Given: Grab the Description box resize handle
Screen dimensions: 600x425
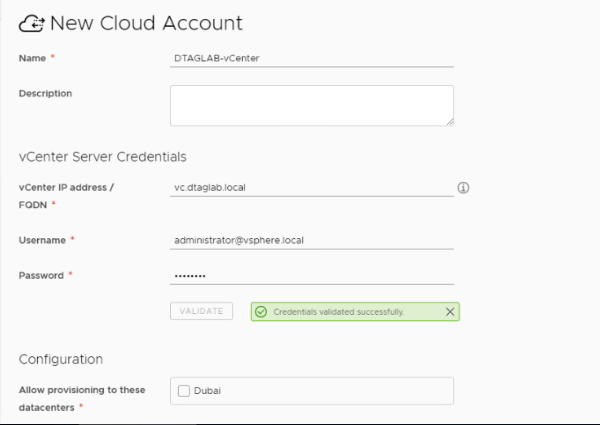Looking at the screenshot, I should click(449, 121).
